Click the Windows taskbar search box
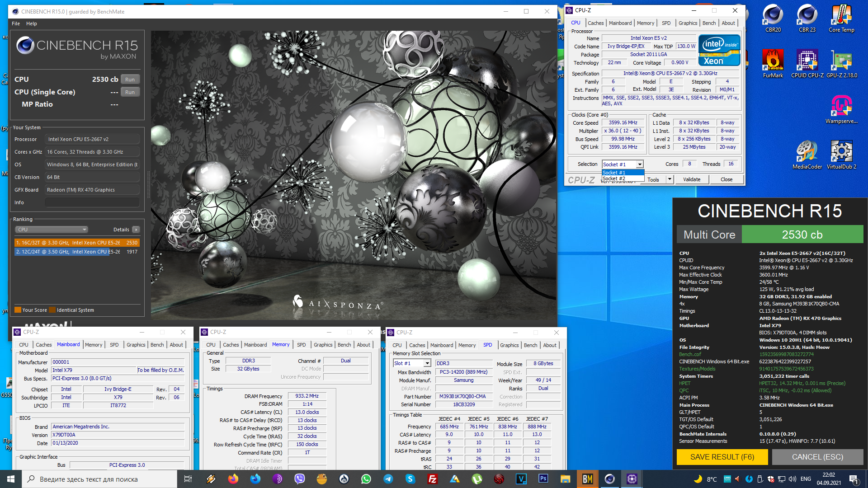The height and width of the screenshot is (488, 868). click(99, 479)
